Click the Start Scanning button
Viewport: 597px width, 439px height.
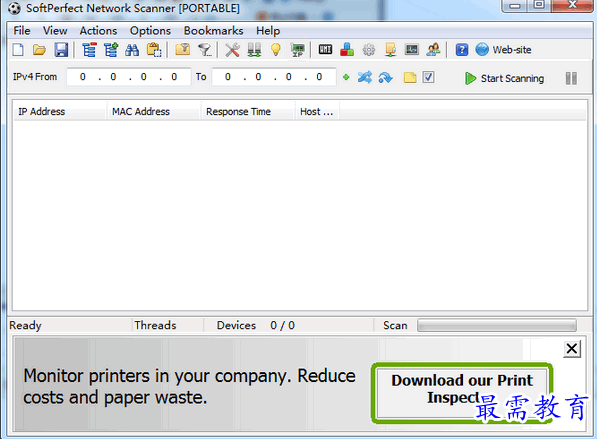[504, 78]
